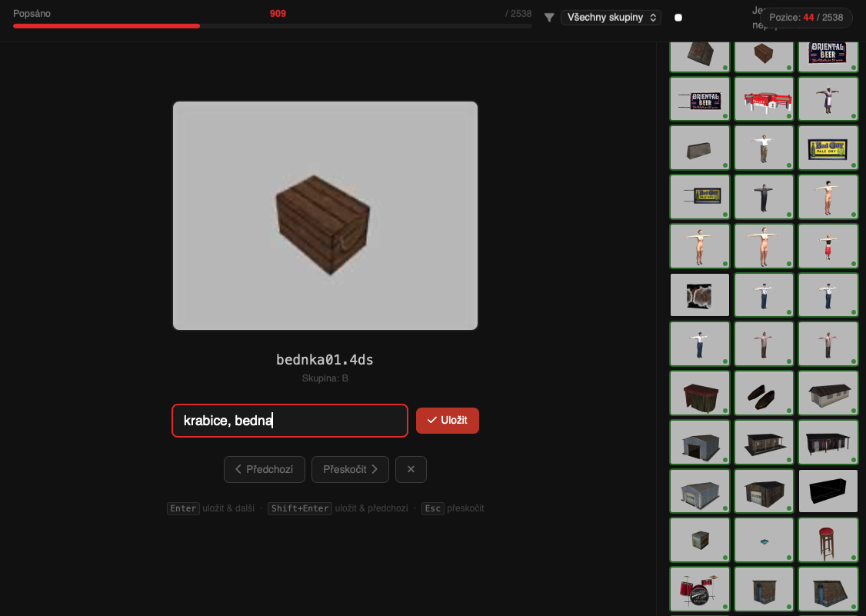Click the X clear button
The width and height of the screenshot is (866, 616).
click(x=411, y=469)
